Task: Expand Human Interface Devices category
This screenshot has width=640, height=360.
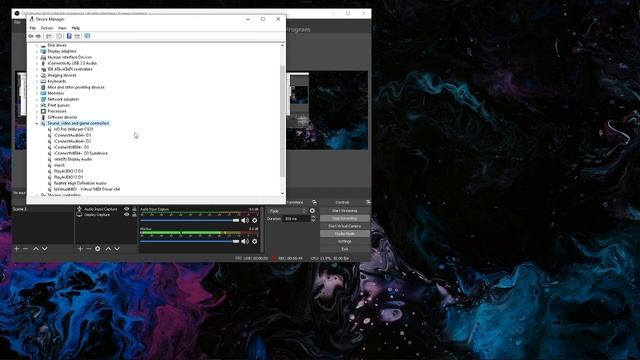Action: pos(37,57)
